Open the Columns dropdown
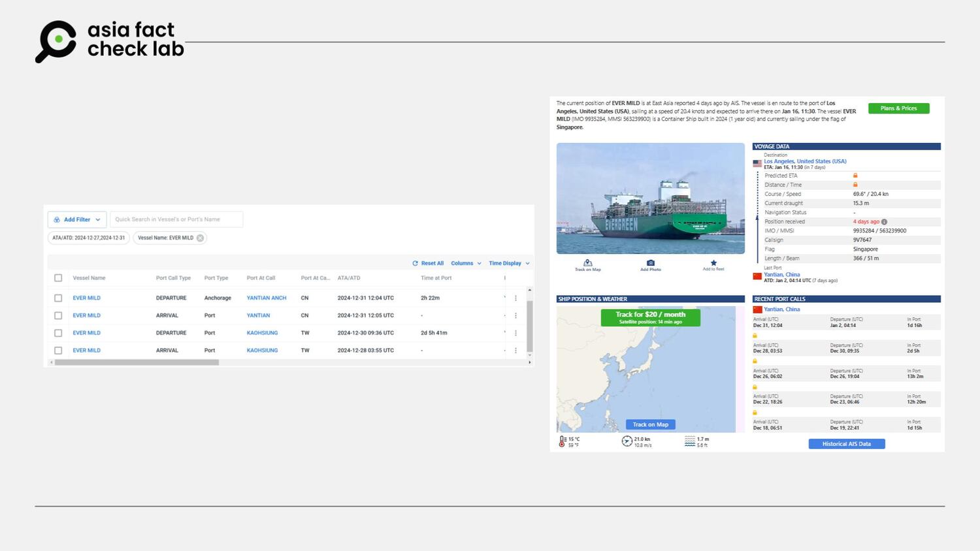 (466, 263)
